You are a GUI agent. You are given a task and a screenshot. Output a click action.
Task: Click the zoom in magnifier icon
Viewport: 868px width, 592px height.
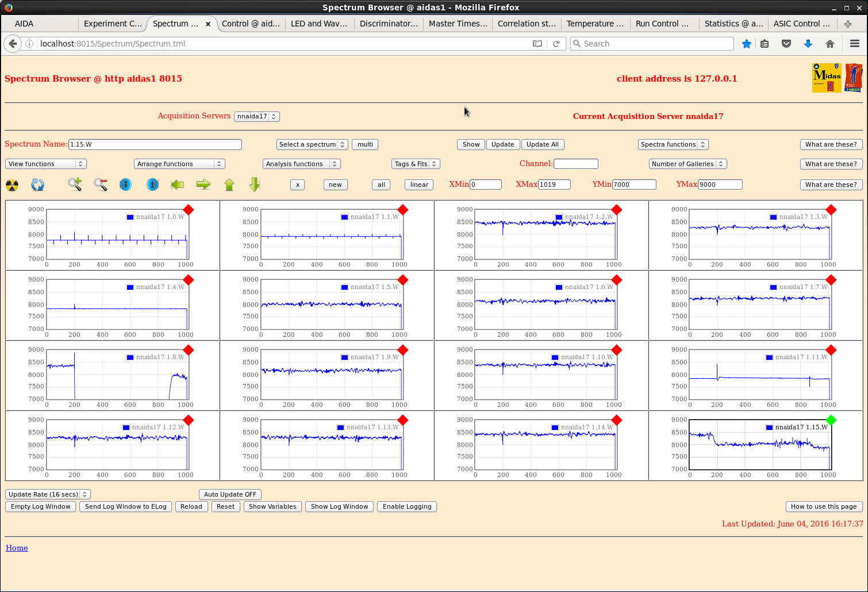[75, 184]
